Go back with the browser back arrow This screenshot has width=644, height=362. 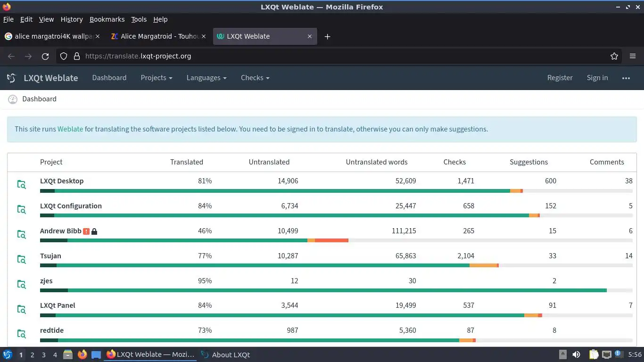click(x=11, y=56)
